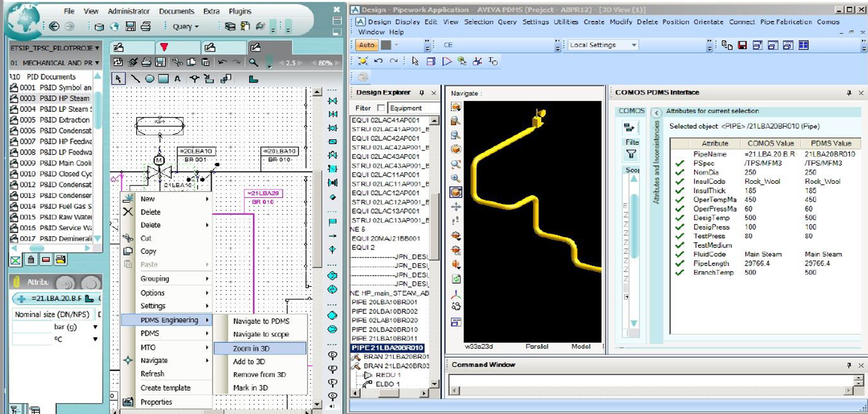Click the magnifier zoom icon in diagram toolbar
Image resolution: width=868 pixels, height=414 pixels.
click(x=253, y=62)
